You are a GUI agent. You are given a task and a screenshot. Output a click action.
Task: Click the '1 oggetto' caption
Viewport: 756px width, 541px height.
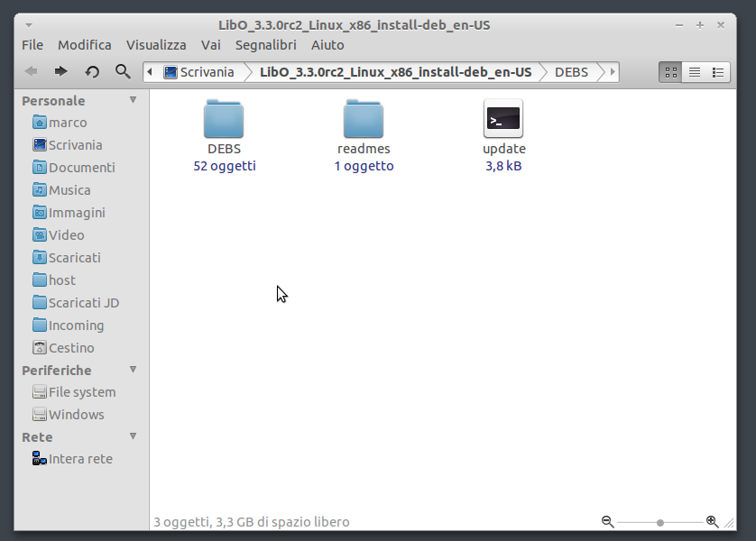tap(364, 166)
